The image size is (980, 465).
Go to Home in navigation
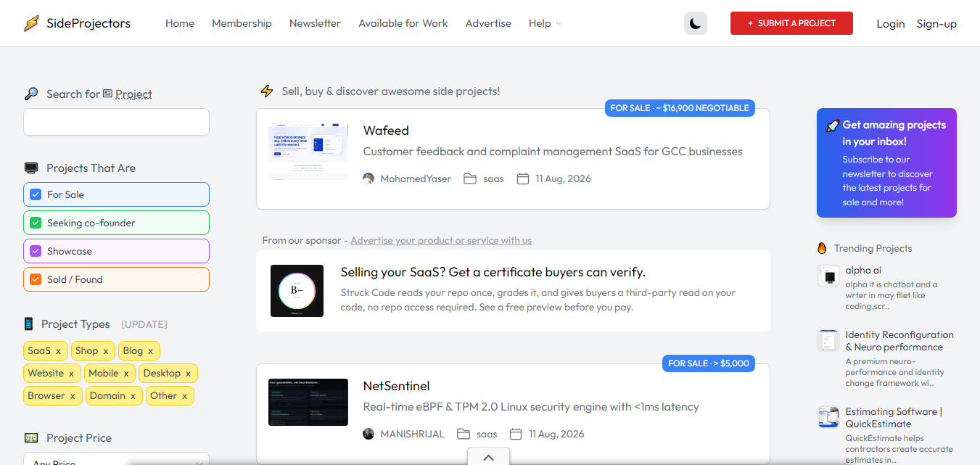click(x=180, y=23)
